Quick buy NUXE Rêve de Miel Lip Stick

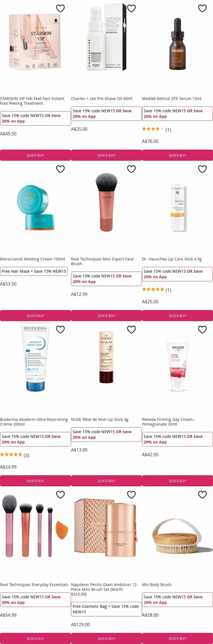point(106,481)
